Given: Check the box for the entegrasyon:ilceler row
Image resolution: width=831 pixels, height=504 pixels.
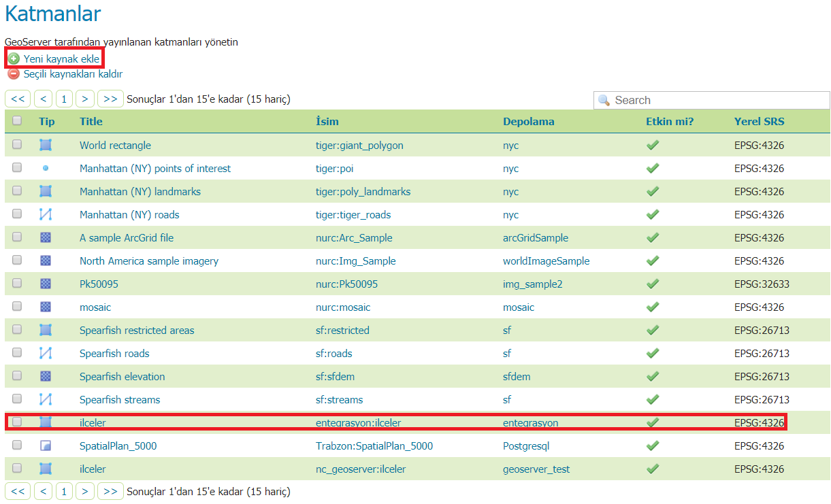Looking at the screenshot, I should click(17, 422).
